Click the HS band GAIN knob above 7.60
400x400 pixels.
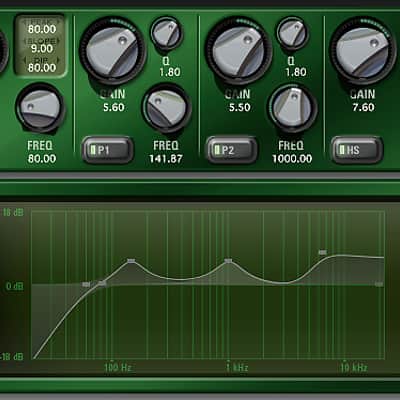pos(363,50)
